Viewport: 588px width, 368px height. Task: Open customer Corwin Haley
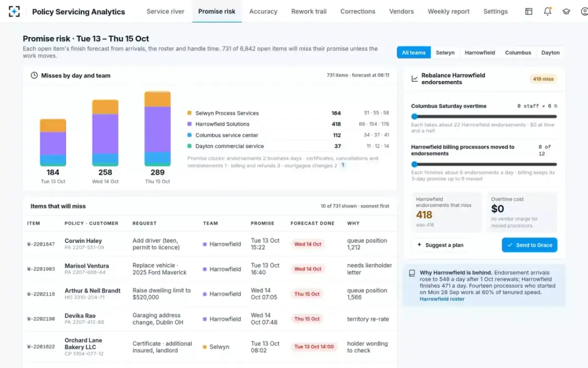pyautogui.click(x=83, y=241)
